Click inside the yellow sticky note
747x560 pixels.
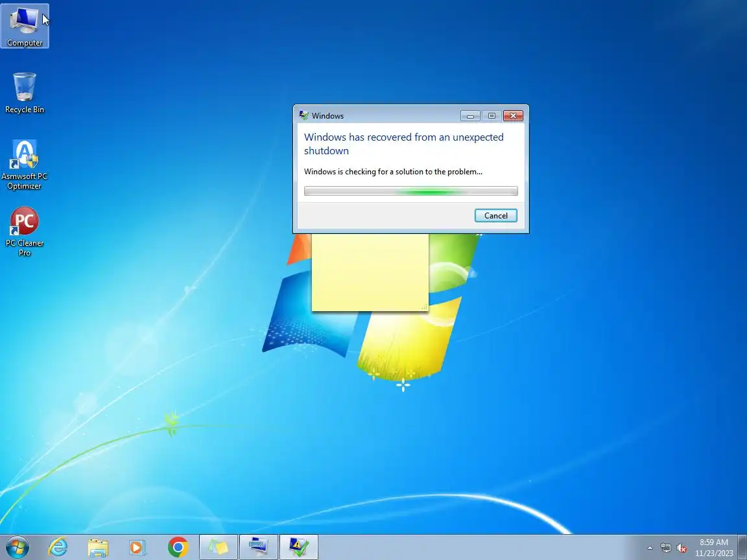370,272
